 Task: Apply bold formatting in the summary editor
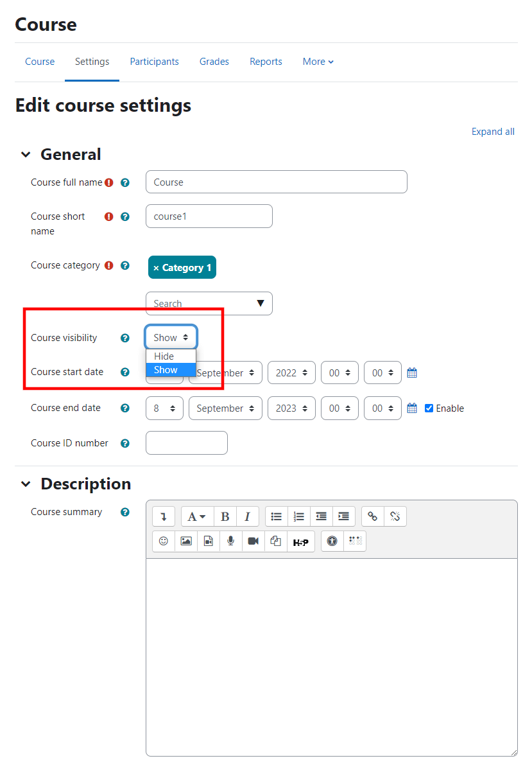point(225,516)
